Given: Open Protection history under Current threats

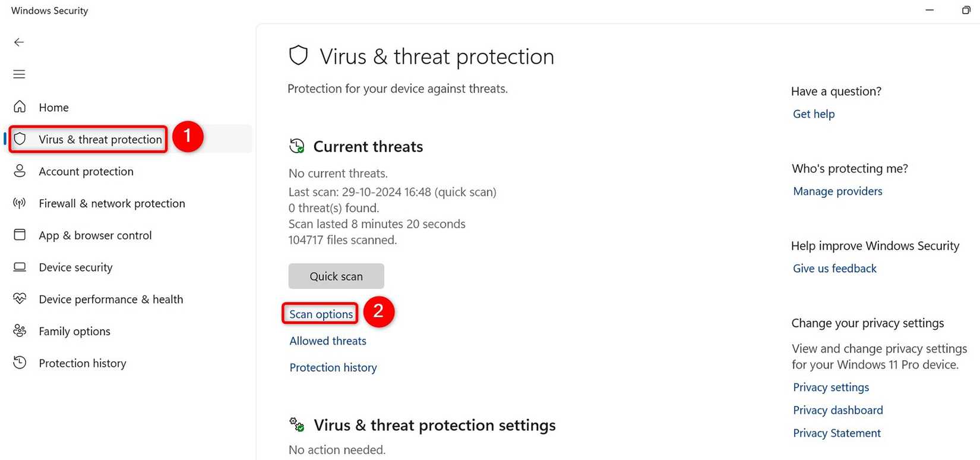Looking at the screenshot, I should 333,367.
